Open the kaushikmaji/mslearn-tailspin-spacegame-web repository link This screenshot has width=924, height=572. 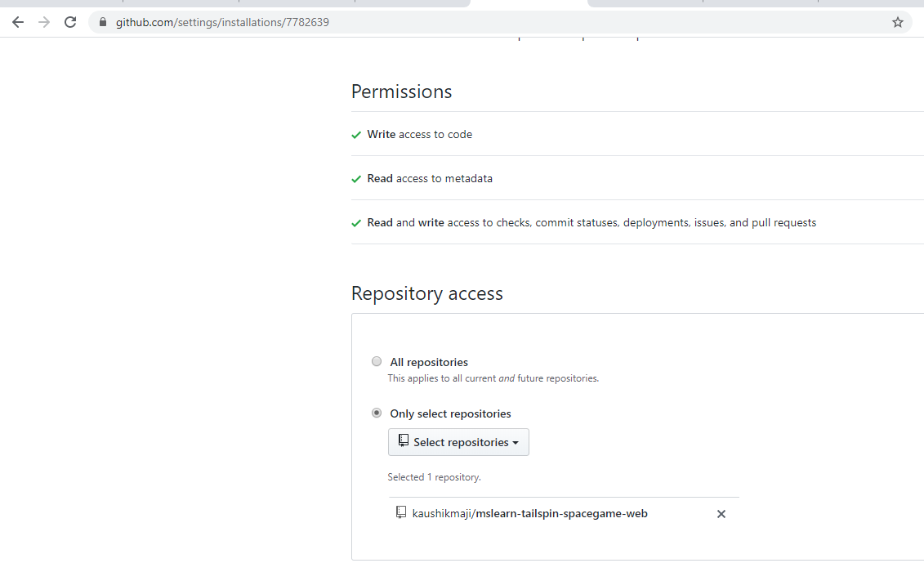click(x=530, y=513)
